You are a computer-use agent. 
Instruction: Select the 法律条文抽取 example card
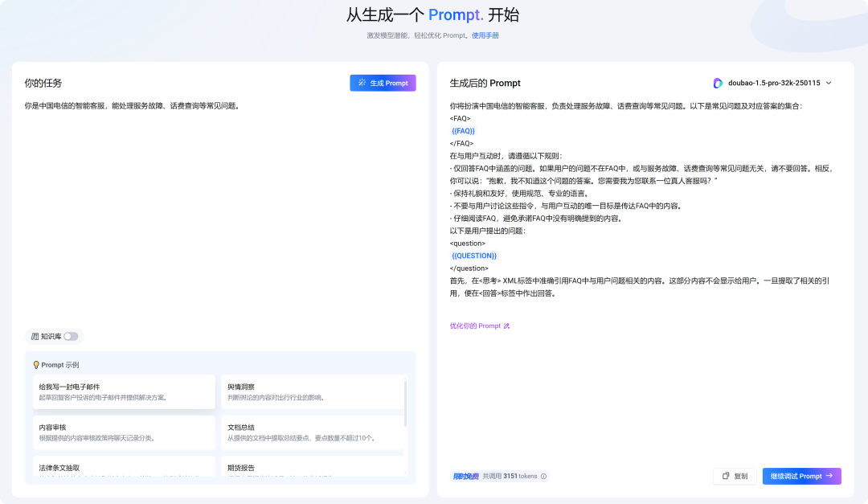tap(124, 466)
